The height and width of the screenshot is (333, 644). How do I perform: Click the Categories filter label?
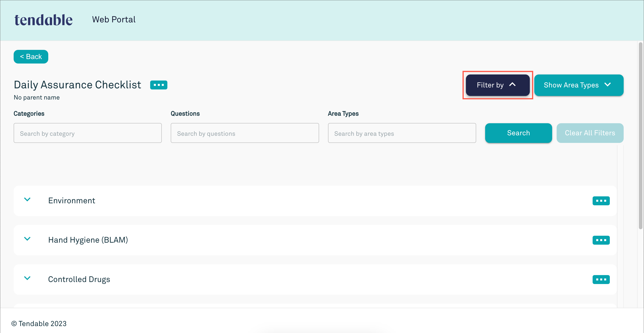pos(29,114)
